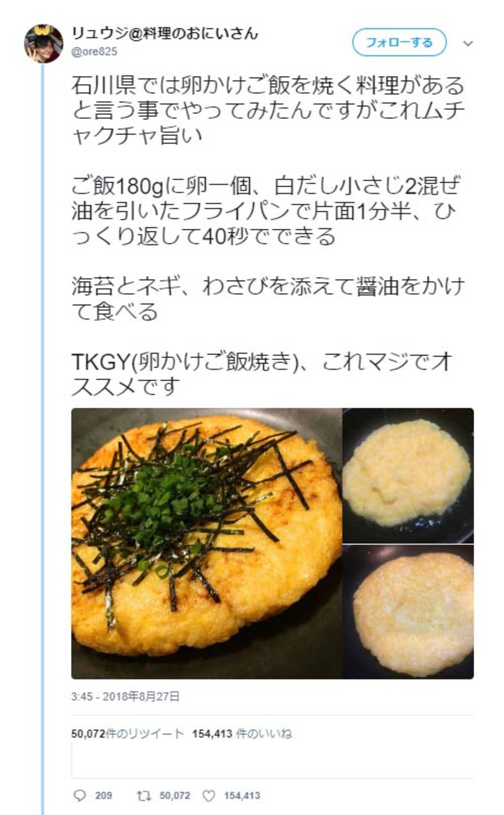Open the large rice pancake photo

point(207,543)
